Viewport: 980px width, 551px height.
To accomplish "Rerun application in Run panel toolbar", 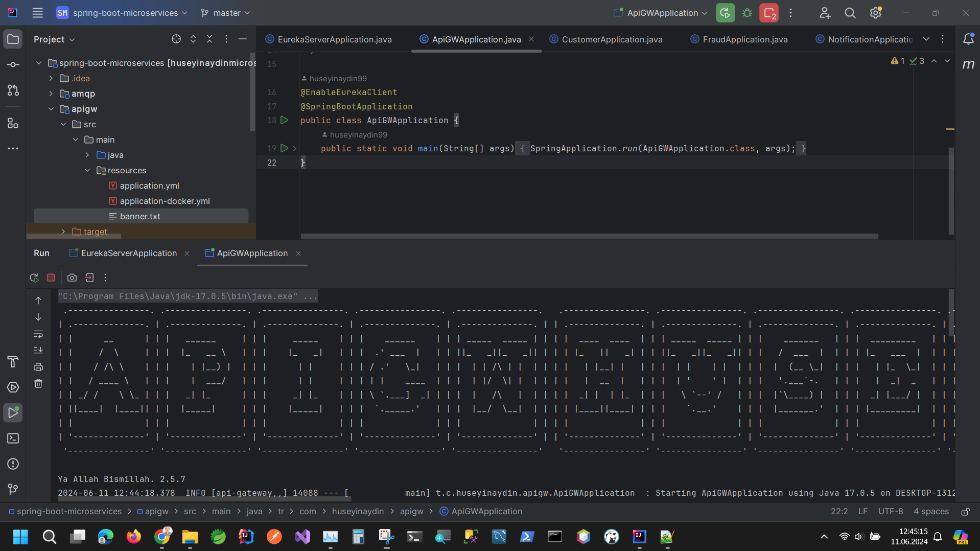I will coord(34,278).
